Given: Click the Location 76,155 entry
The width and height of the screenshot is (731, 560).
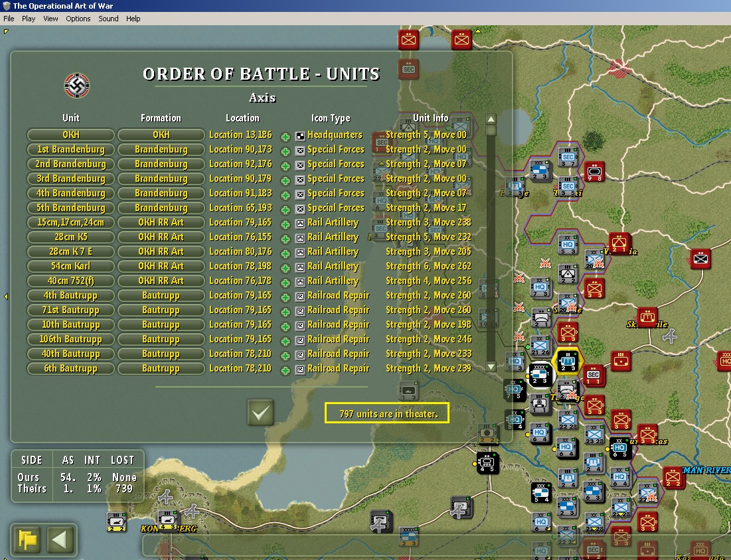Looking at the screenshot, I should (240, 237).
